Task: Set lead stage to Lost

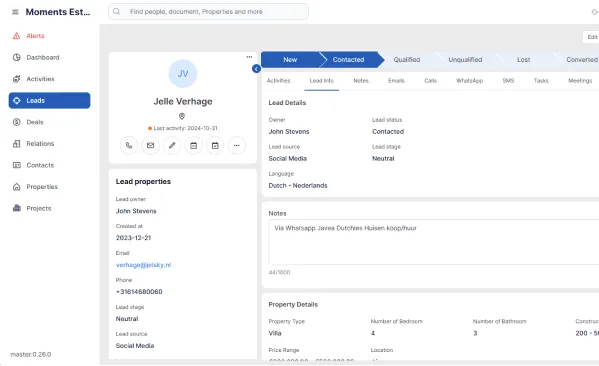Action: click(523, 60)
